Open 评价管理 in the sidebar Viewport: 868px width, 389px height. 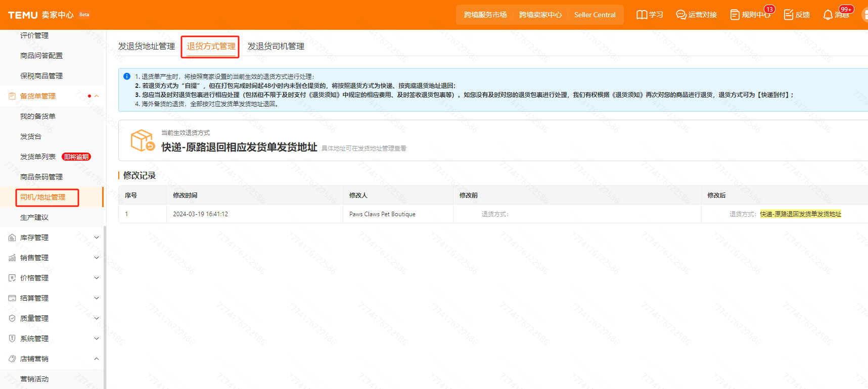(x=34, y=35)
